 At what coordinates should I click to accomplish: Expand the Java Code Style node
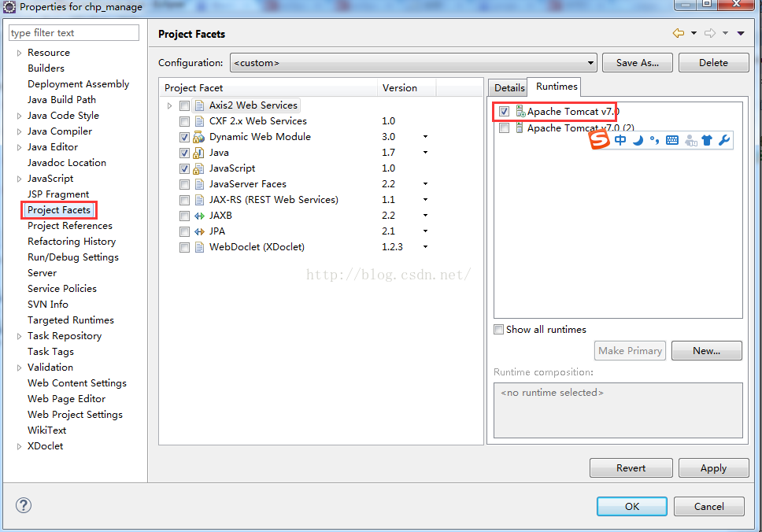(19, 116)
